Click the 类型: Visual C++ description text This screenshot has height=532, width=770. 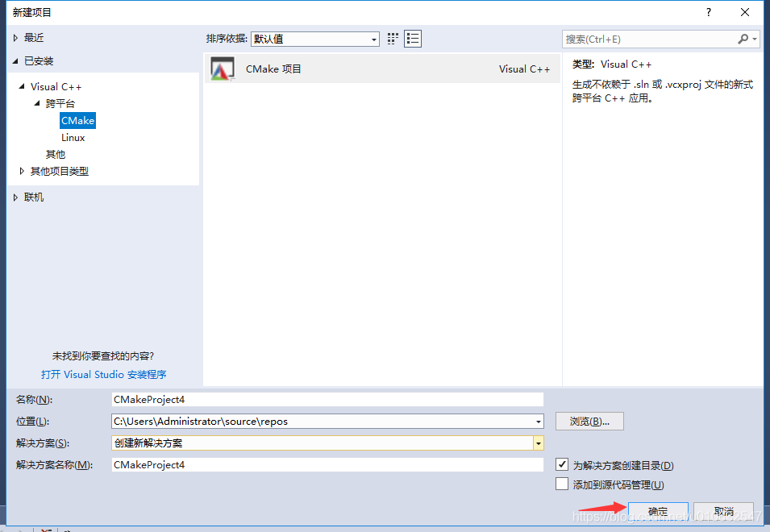612,64
